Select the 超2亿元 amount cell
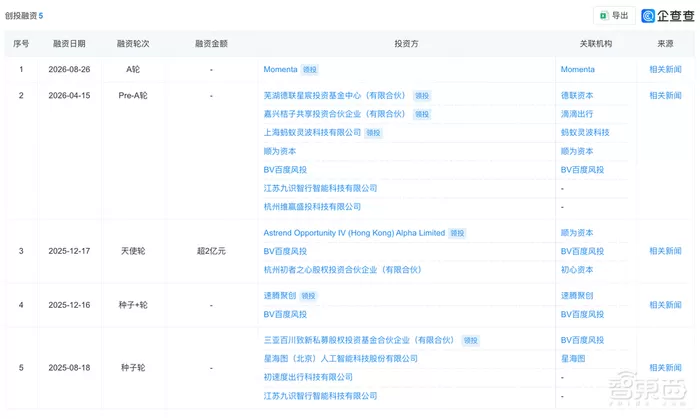The width and height of the screenshot is (700, 419). [x=211, y=251]
